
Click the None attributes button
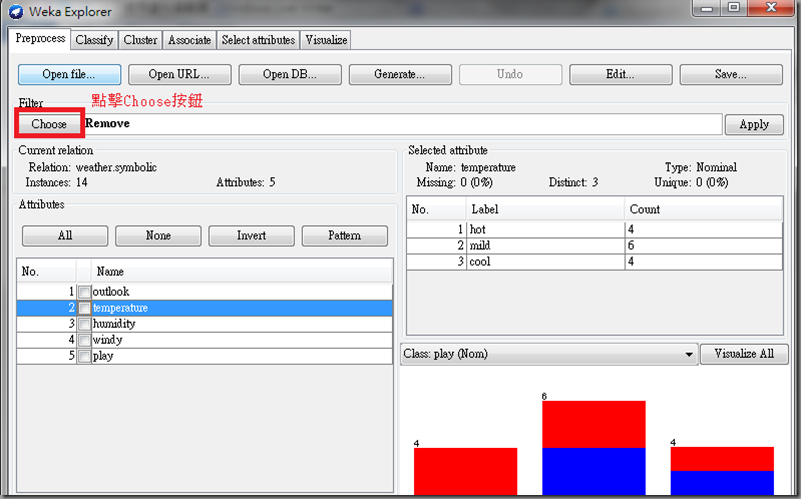coord(158,236)
